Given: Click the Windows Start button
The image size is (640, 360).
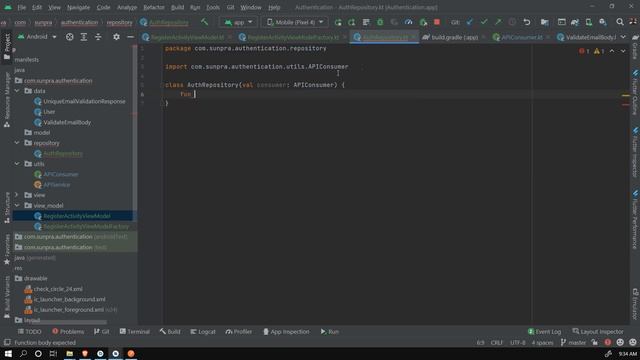Looking at the screenshot, I should coord(8,353).
